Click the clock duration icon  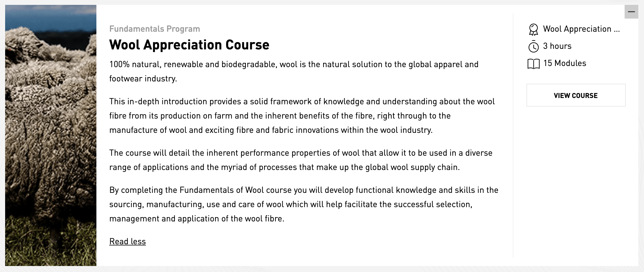533,47
